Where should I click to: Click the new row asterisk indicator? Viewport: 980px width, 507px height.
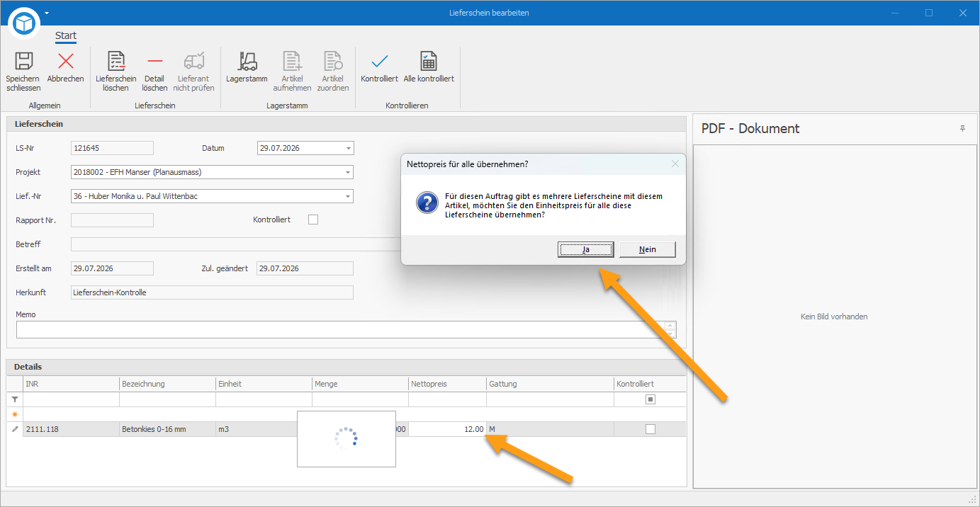(15, 414)
